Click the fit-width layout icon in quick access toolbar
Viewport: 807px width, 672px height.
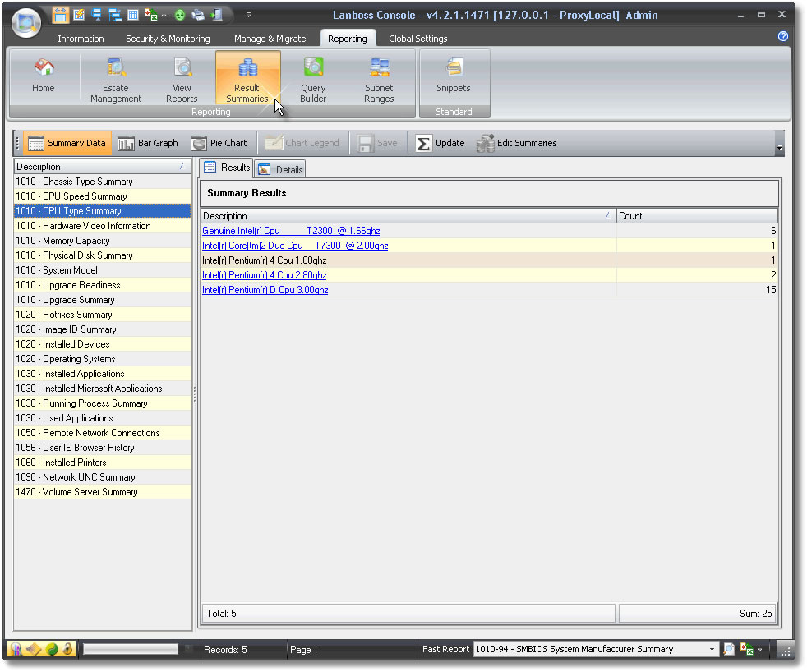click(60, 15)
